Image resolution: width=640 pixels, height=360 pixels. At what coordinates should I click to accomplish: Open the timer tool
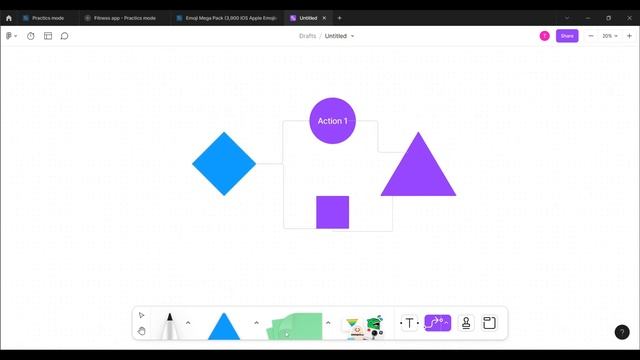(x=31, y=36)
